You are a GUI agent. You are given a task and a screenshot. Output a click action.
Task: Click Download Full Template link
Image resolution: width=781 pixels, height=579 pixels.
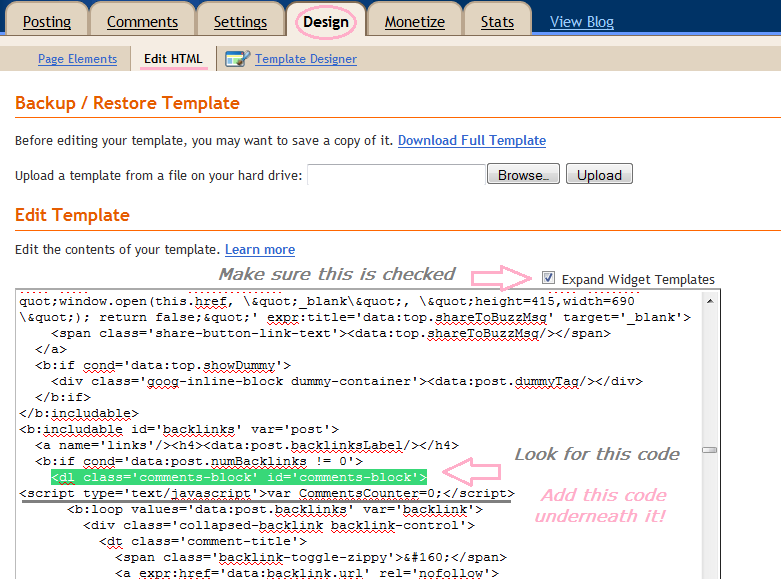click(472, 141)
